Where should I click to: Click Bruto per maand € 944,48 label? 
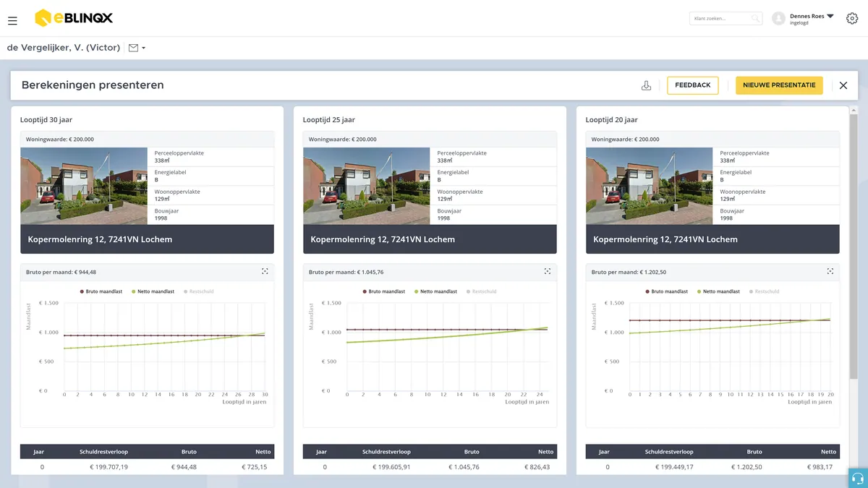(x=61, y=273)
